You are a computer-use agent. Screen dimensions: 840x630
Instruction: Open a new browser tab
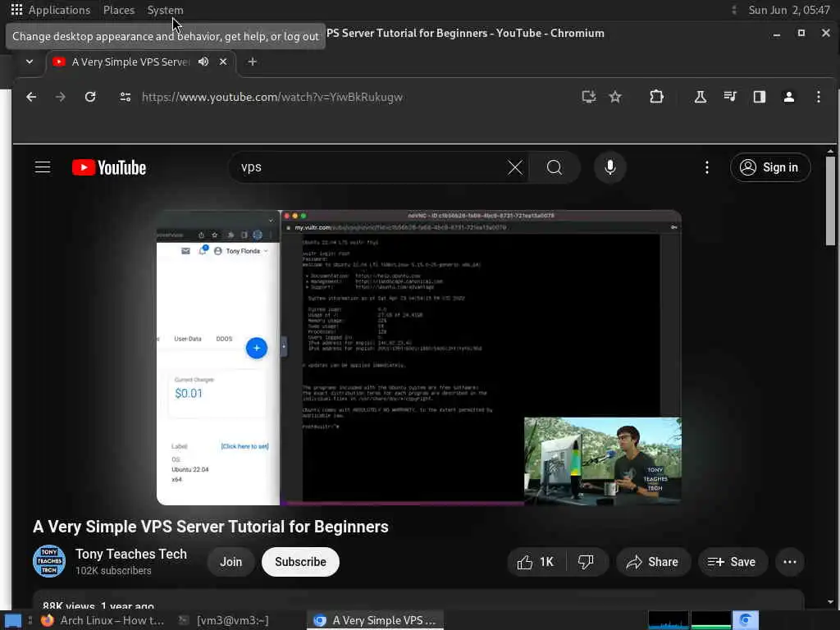pos(252,62)
